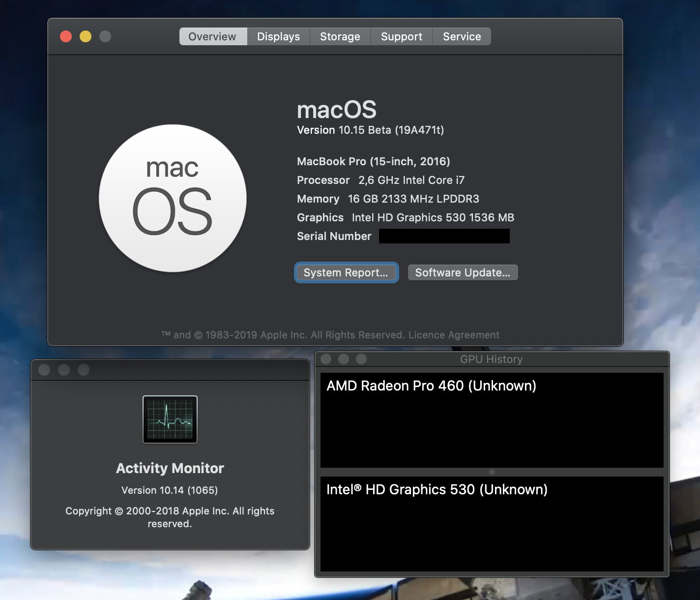Viewport: 700px width, 600px height.
Task: Click the GPU History graph divider handle
Action: (492, 472)
